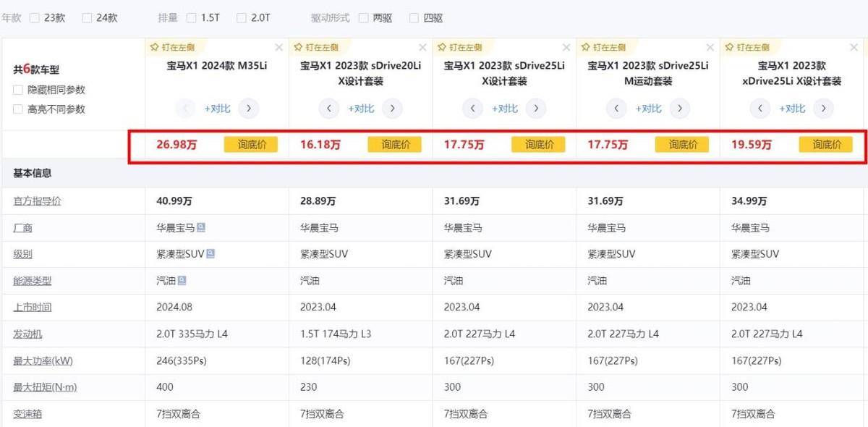The width and height of the screenshot is (868, 427).
Task: Move sDrive25Li X设计套装 column left
Action: (472, 109)
